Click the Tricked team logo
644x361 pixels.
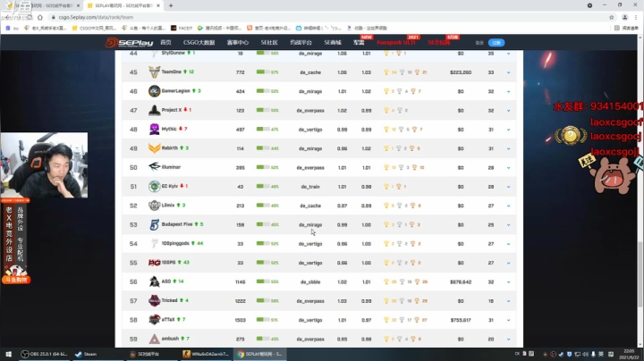(x=154, y=301)
